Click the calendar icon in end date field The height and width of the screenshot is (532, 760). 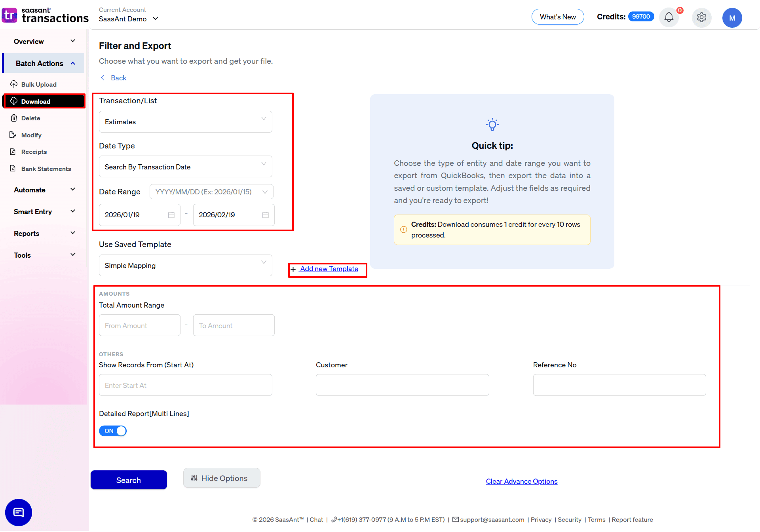click(266, 215)
